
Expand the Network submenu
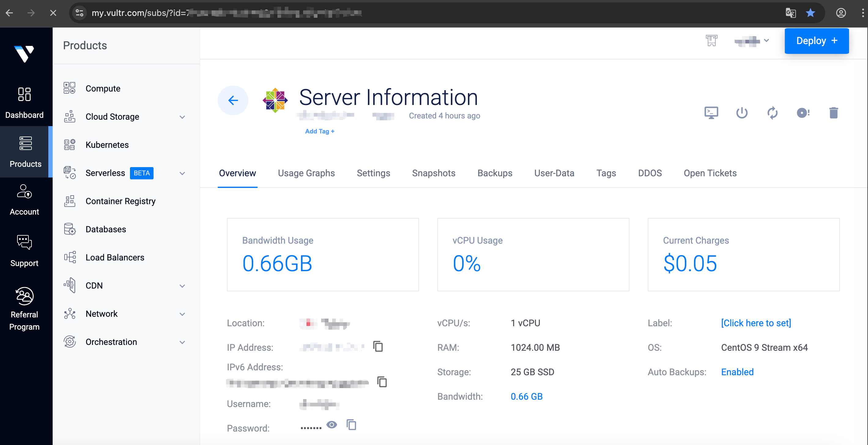click(182, 314)
